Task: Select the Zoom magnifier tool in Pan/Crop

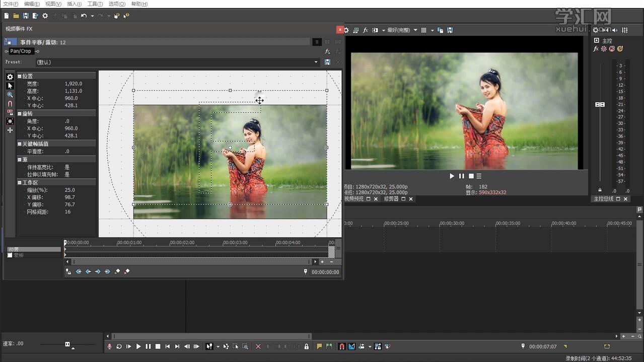Action: 10,95
